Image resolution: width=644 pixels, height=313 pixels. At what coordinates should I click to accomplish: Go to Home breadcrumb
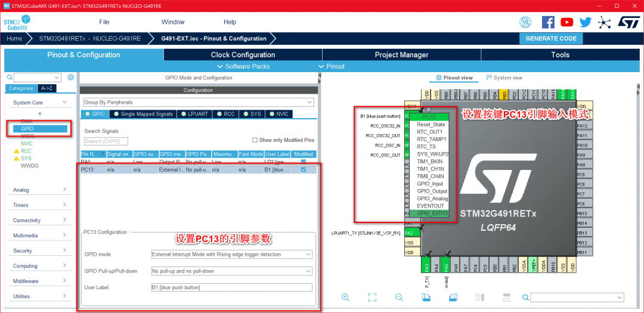14,39
